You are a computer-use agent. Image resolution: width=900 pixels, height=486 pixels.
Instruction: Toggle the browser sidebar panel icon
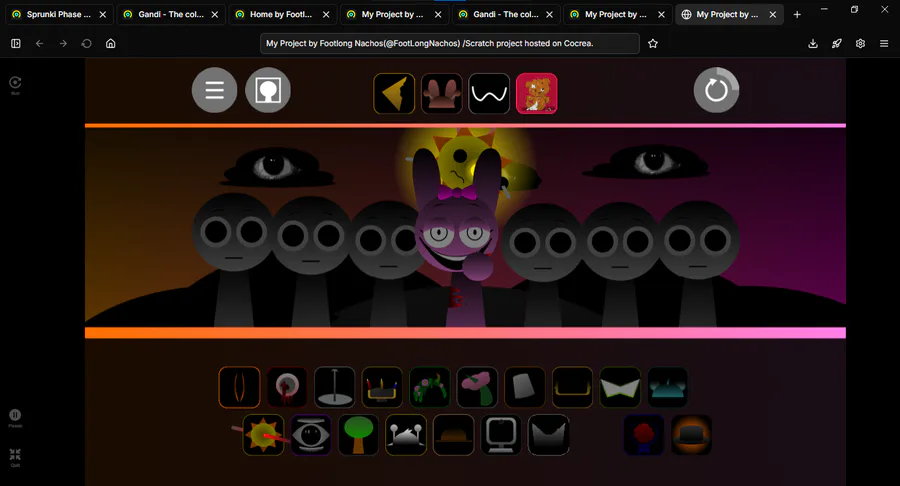click(x=15, y=43)
